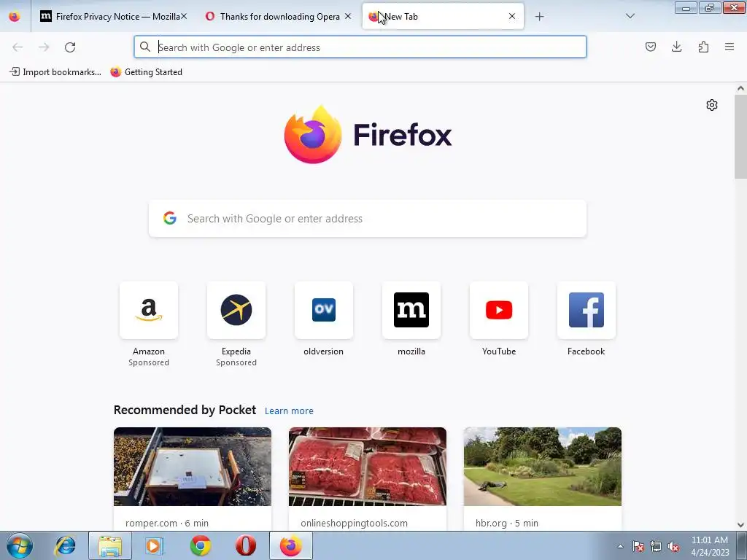Open Save to Pocket button
This screenshot has width=747, height=560.
[651, 47]
